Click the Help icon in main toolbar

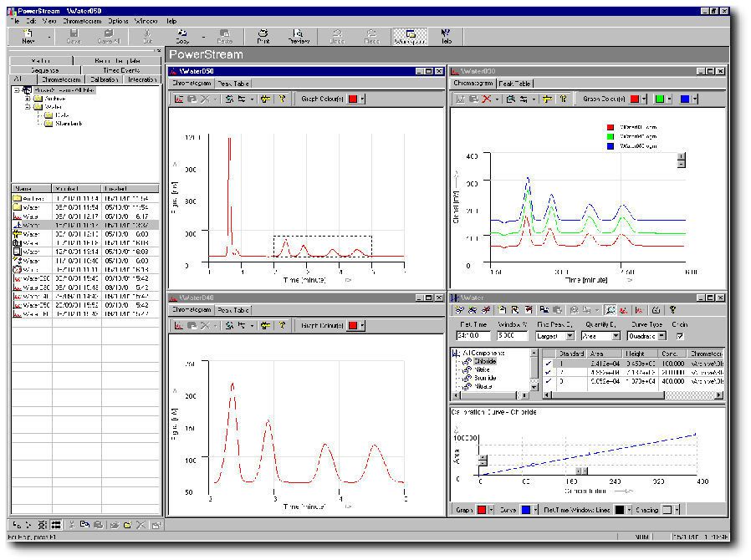pos(447,35)
